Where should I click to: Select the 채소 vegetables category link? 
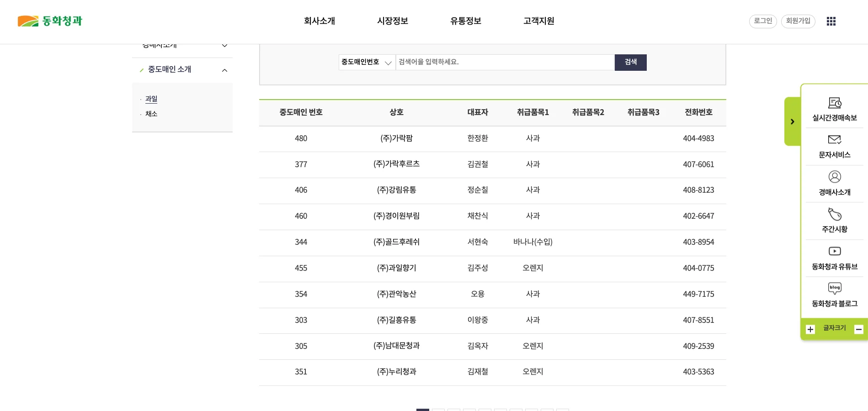(x=151, y=114)
